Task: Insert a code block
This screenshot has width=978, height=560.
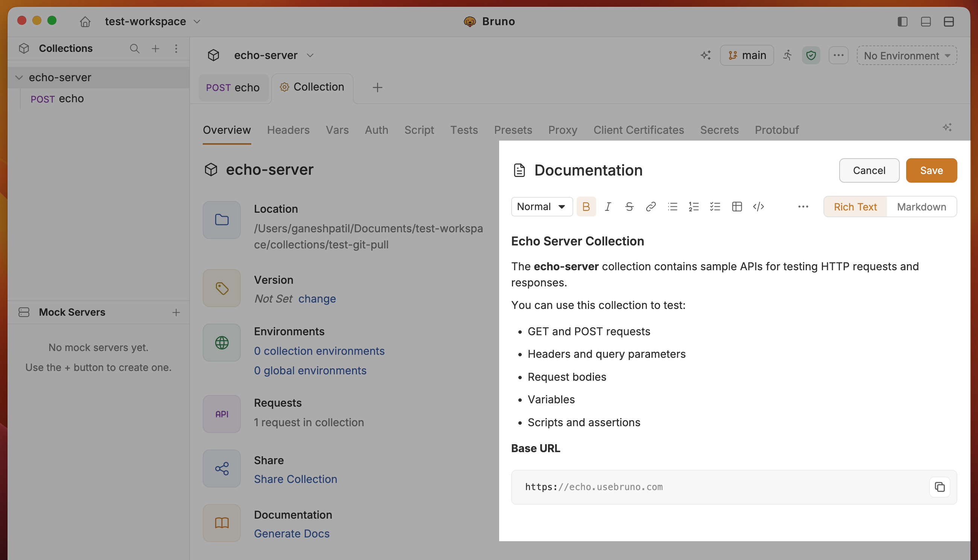Action: (758, 207)
